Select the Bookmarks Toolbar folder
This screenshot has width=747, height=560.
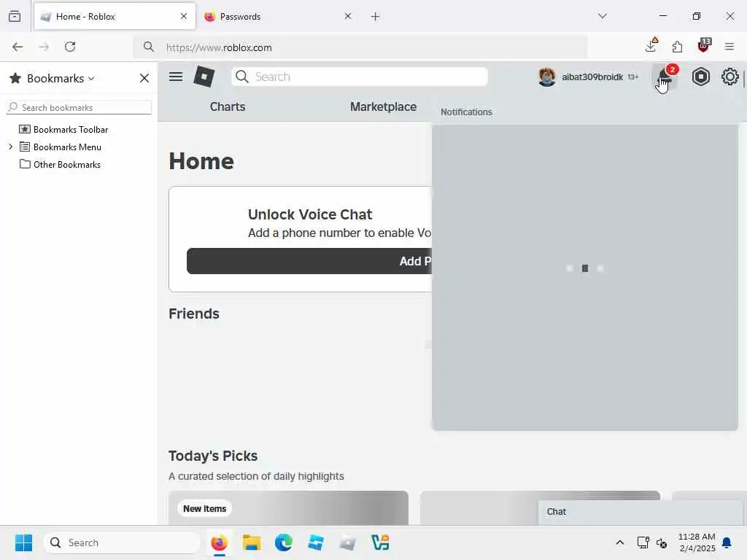(71, 130)
